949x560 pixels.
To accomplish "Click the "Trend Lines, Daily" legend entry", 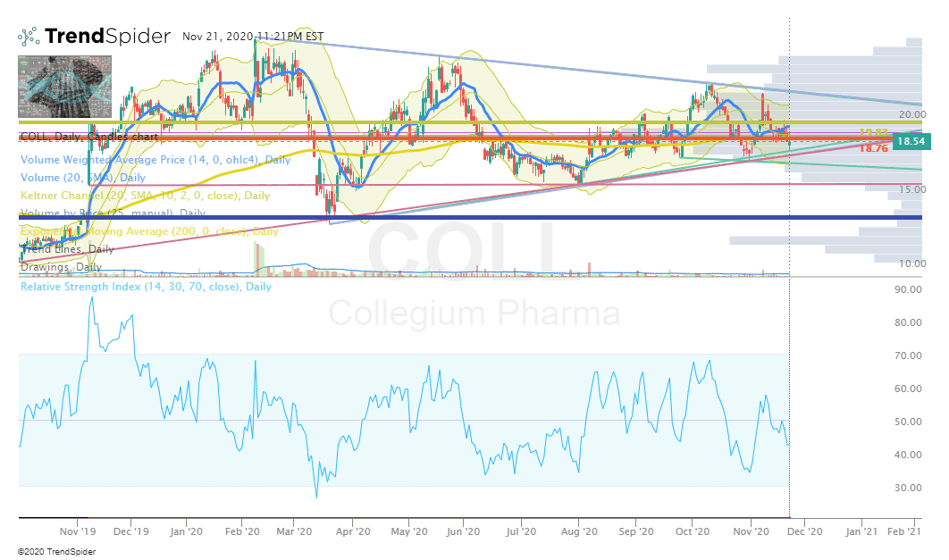I will click(x=67, y=249).
